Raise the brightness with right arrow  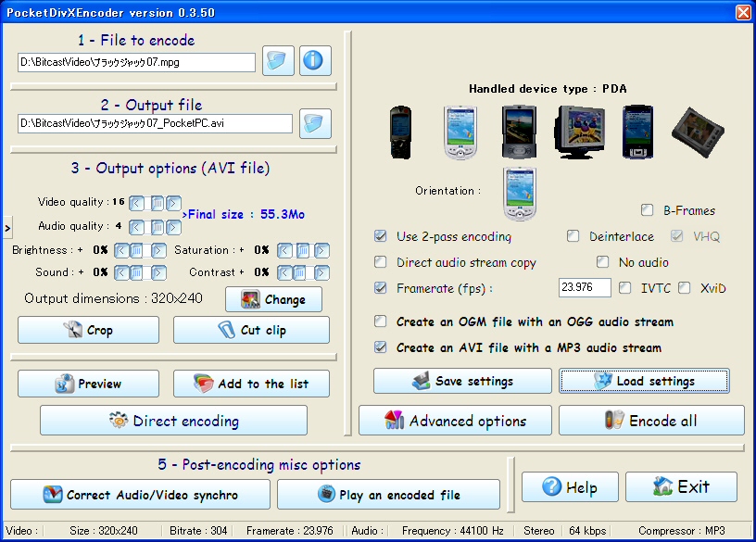158,250
